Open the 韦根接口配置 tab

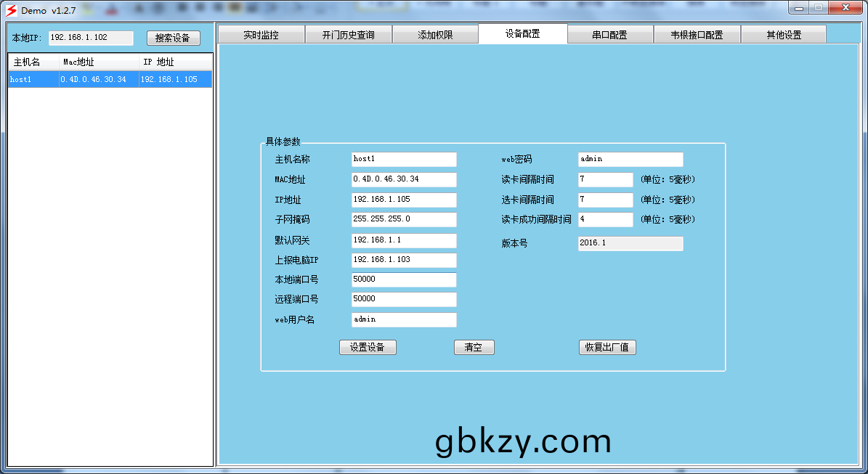(x=697, y=35)
